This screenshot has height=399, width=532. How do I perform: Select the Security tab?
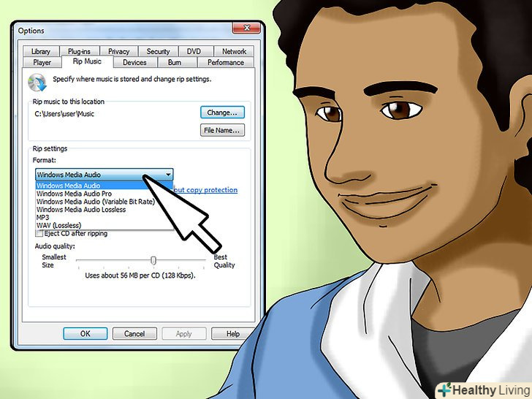(158, 51)
